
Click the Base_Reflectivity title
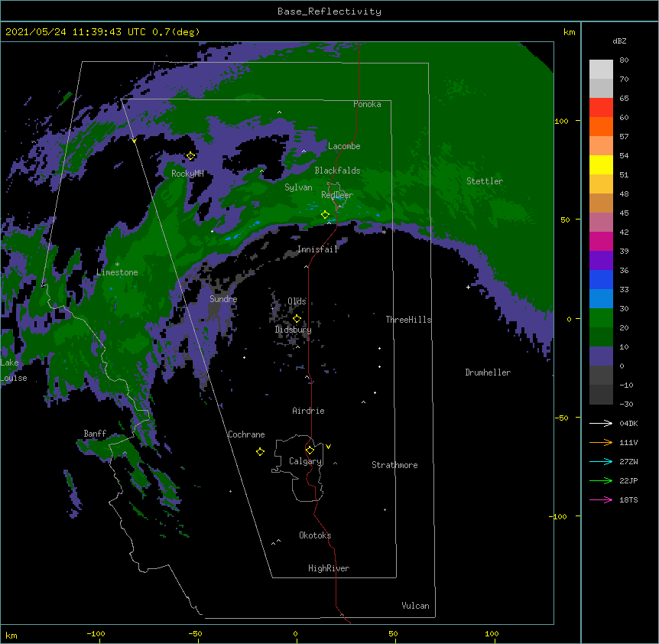click(329, 11)
